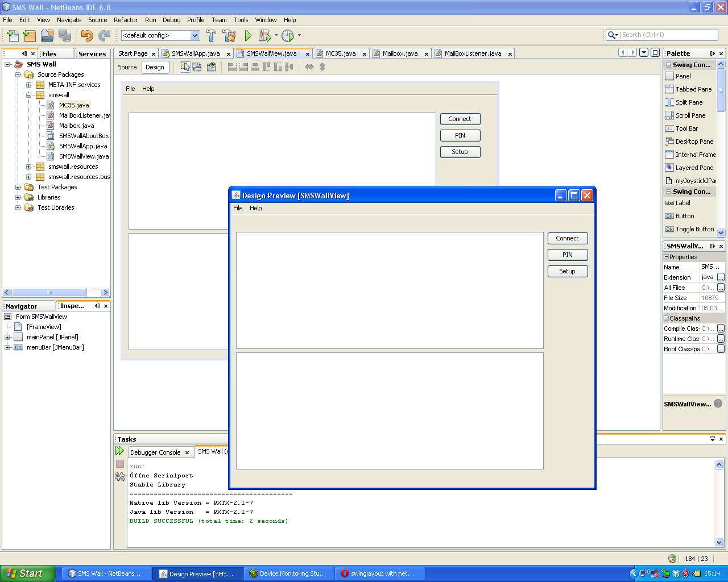Click Setup button in Design Preview window

coord(568,271)
